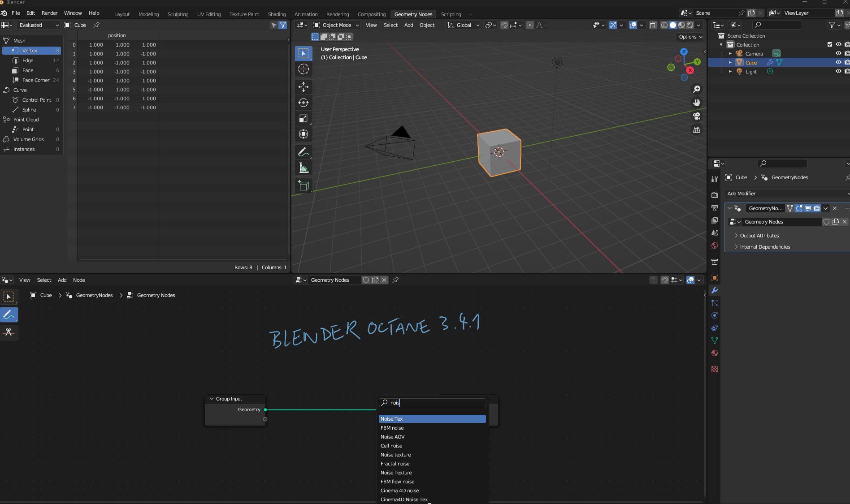The width and height of the screenshot is (850, 504).
Task: Choose the Add Cube tool
Action: 304,185
